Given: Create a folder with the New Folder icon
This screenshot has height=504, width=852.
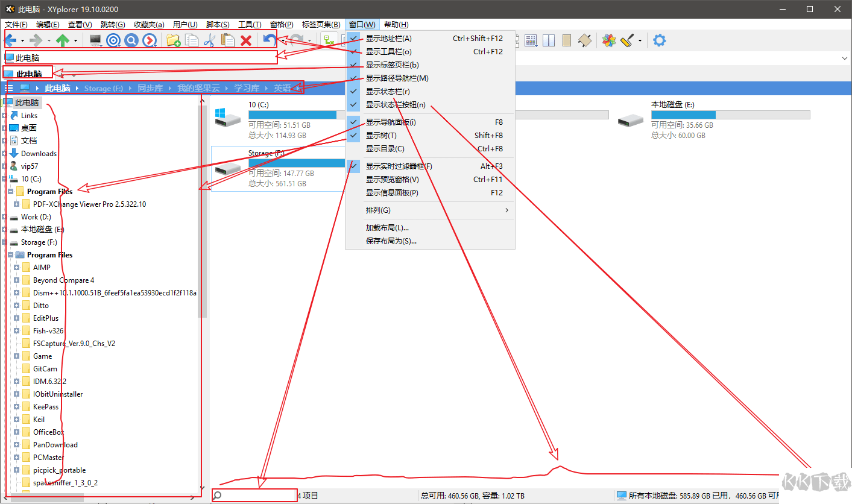Looking at the screenshot, I should coord(174,40).
